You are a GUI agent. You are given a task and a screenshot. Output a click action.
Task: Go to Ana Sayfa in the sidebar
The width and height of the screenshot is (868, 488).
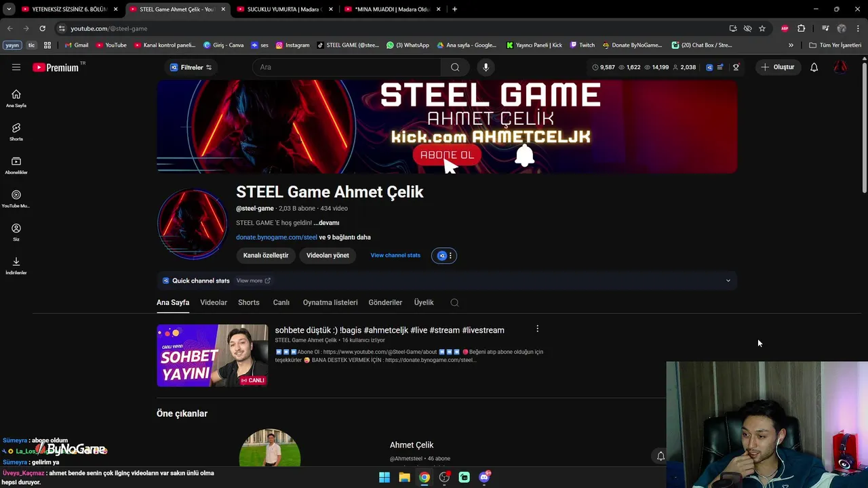click(16, 98)
